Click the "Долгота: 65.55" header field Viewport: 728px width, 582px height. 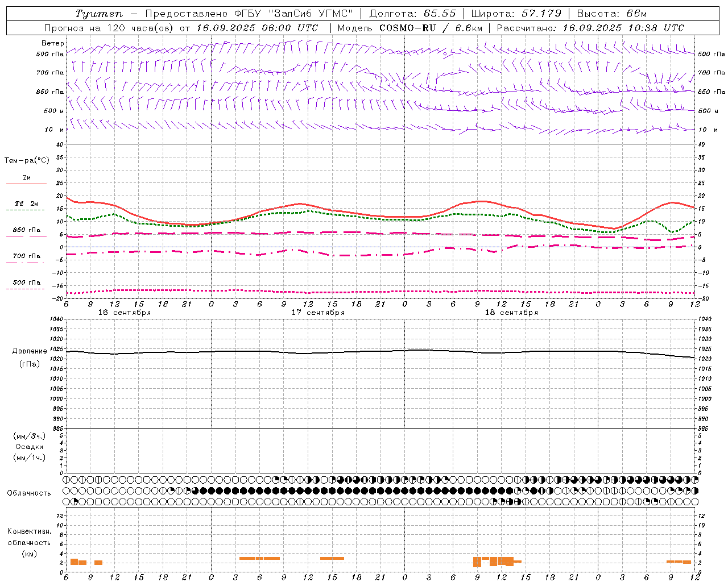(x=412, y=14)
